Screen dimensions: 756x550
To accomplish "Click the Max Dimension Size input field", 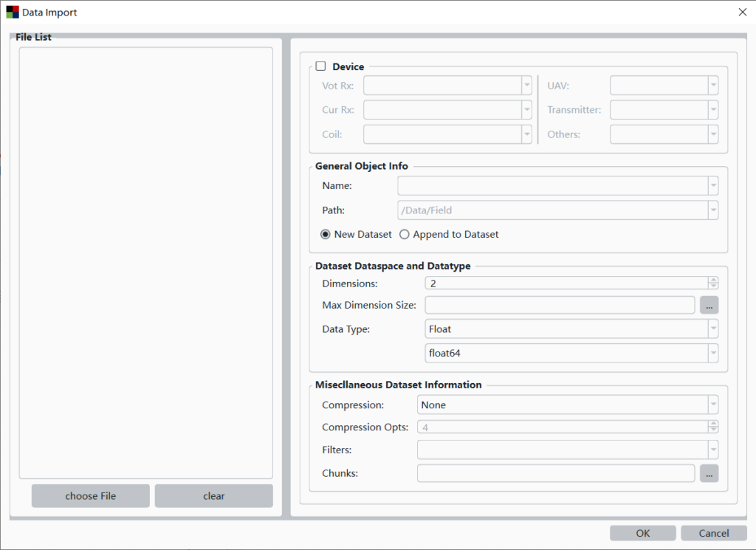I will coord(560,305).
